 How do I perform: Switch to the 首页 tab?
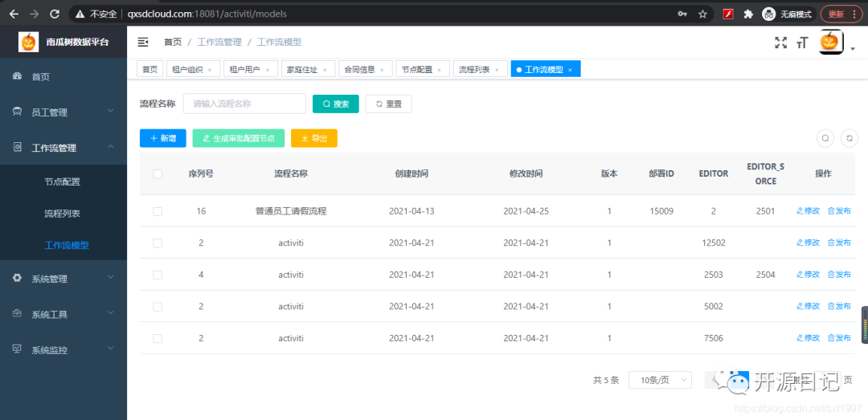(150, 69)
